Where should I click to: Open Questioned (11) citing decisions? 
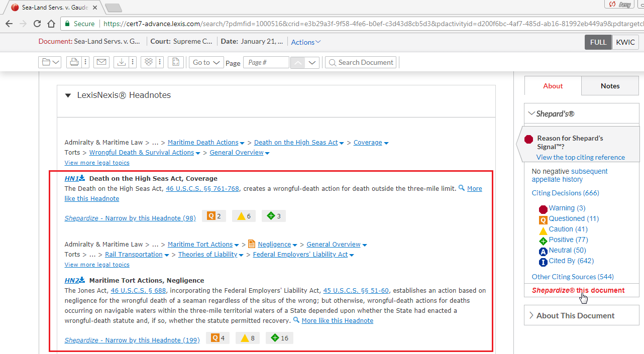click(x=574, y=218)
